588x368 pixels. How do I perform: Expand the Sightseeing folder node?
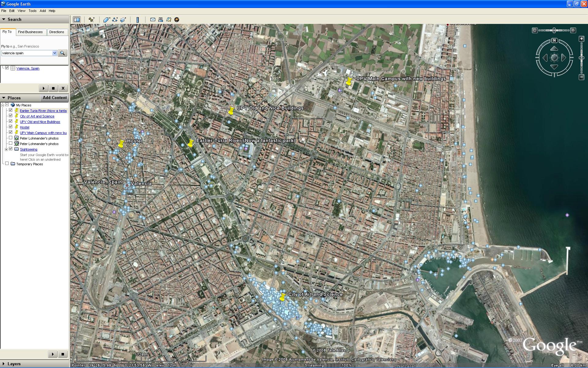(x=6, y=149)
